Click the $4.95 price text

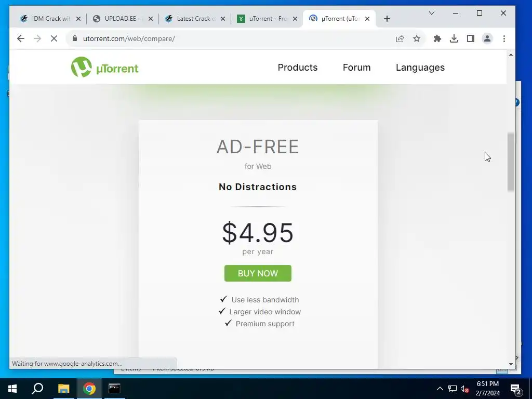tap(258, 233)
